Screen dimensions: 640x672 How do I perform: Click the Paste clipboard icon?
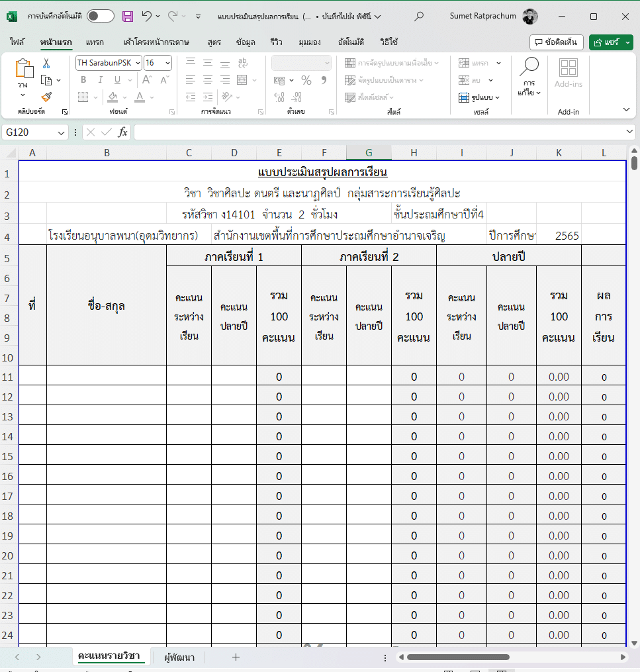click(x=24, y=68)
